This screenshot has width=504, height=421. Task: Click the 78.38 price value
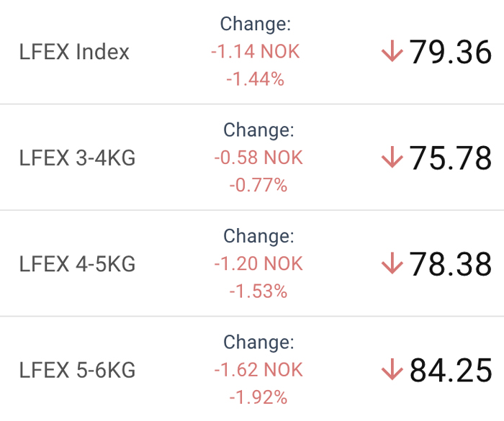pyautogui.click(x=450, y=264)
